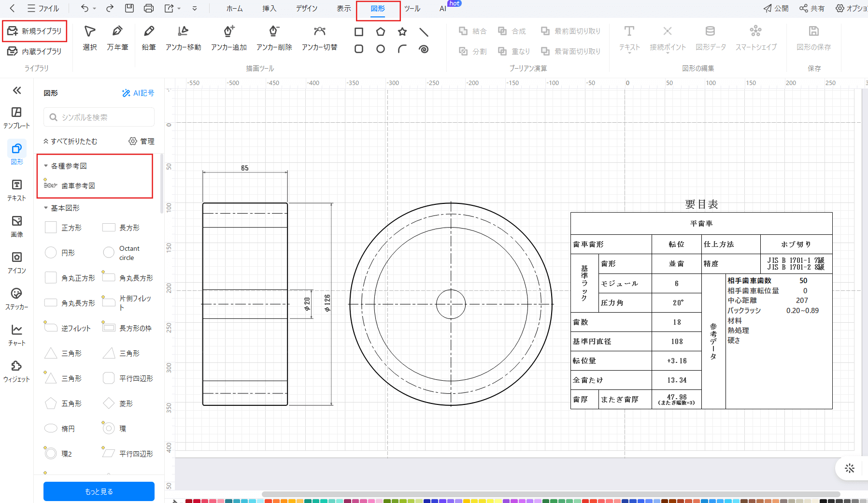
Task: Activate the アンカー追加 tool
Action: click(229, 38)
